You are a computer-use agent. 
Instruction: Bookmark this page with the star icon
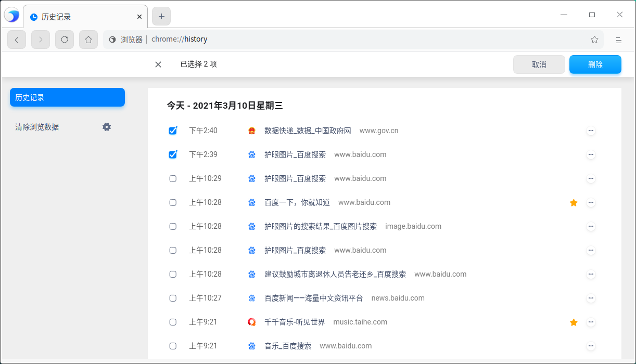click(594, 40)
